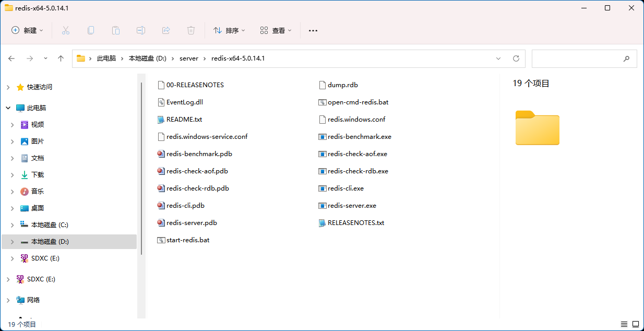The image size is (644, 331).
Task: Open the 查看 (View) dropdown
Action: (x=276, y=30)
